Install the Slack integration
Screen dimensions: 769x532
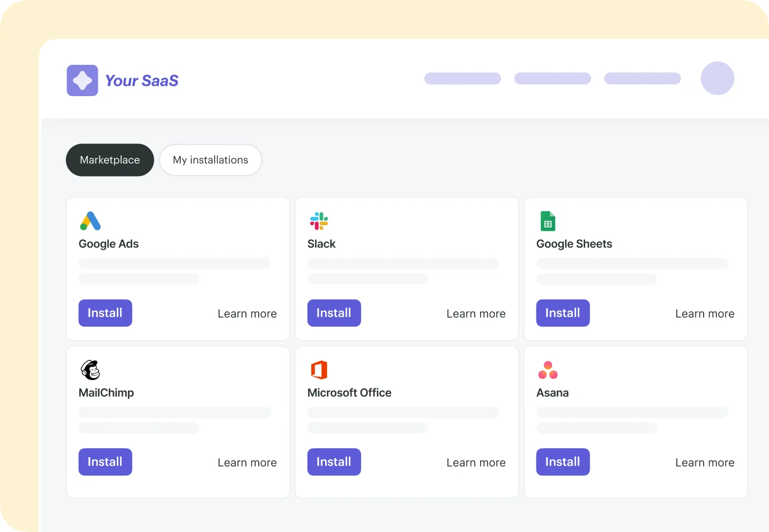coord(334,313)
